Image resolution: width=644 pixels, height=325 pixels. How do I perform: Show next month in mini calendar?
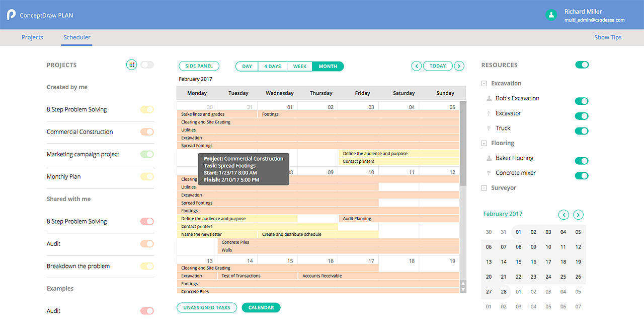pyautogui.click(x=579, y=215)
